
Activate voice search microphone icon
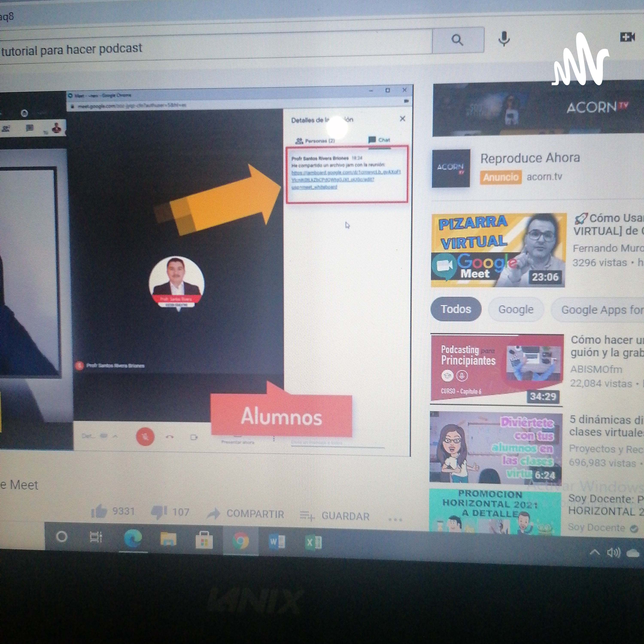[x=504, y=39]
